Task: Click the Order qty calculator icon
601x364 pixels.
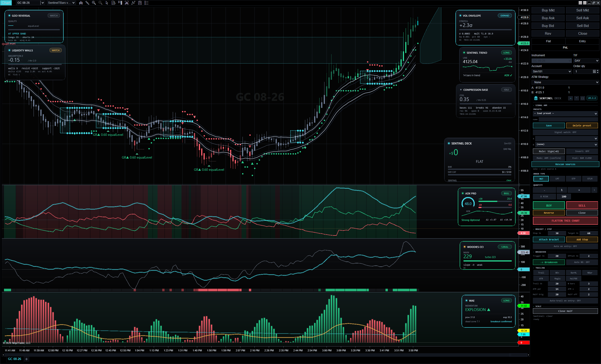Action: (594, 71)
